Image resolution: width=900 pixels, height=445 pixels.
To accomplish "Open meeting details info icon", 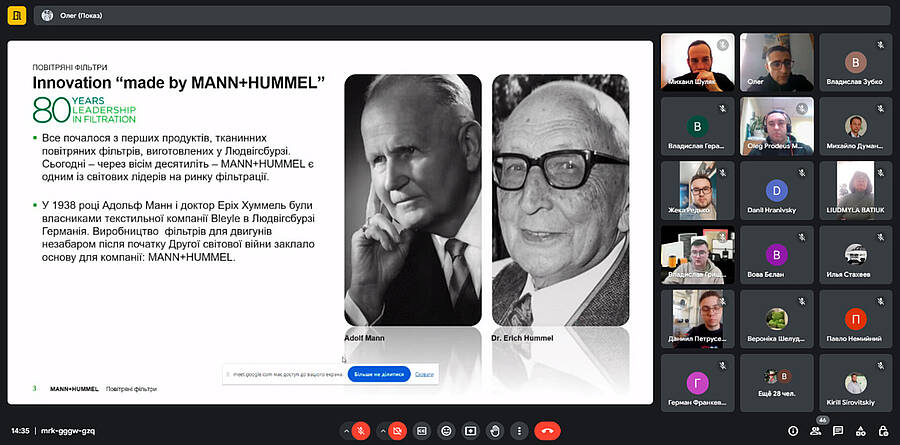I will pyautogui.click(x=793, y=431).
